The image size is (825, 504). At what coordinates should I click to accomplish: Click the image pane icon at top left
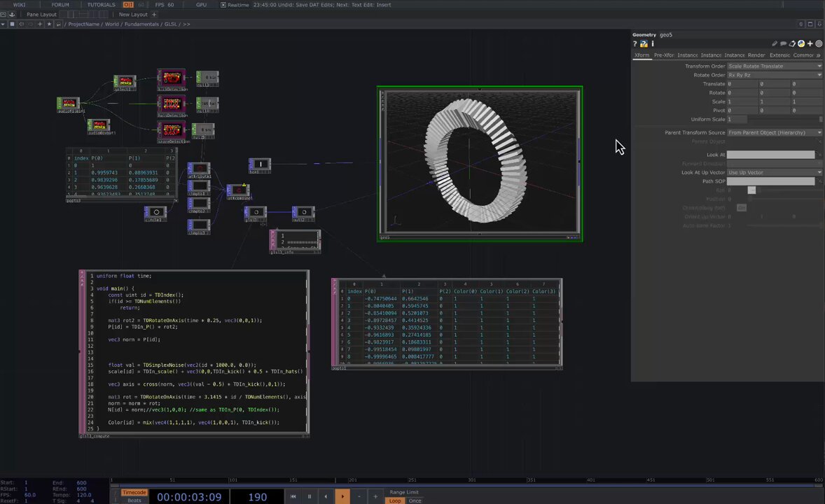4,15
